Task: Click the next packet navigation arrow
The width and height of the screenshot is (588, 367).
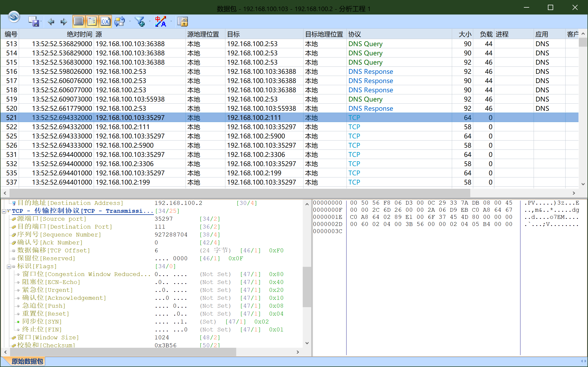Action: [63, 21]
